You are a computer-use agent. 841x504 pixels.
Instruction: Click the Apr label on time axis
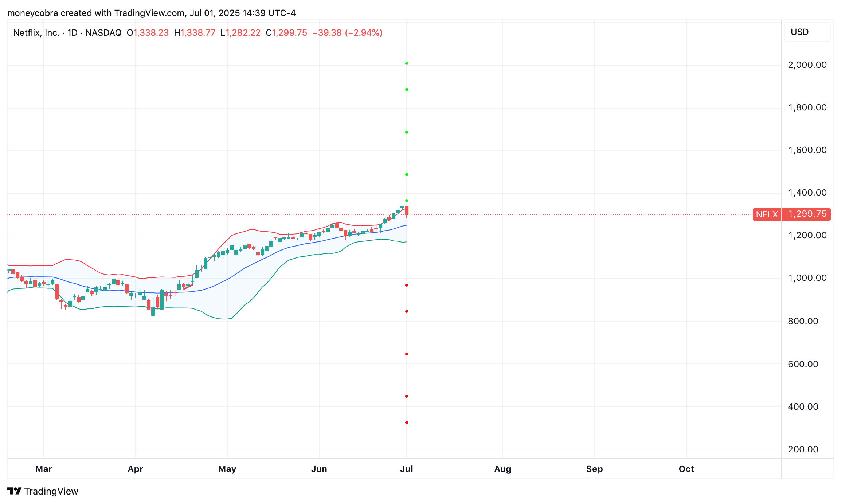pos(135,469)
